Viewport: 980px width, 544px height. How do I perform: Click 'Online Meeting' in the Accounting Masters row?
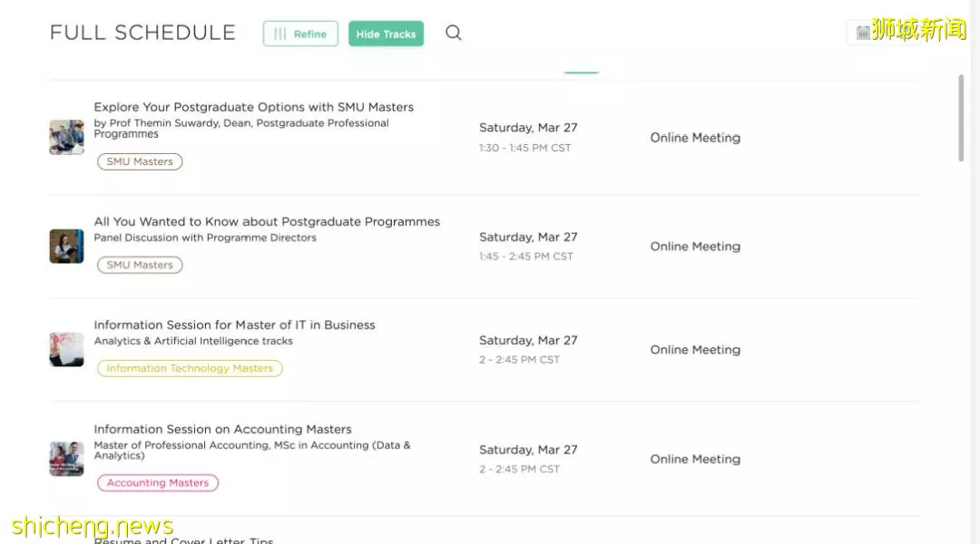point(695,459)
